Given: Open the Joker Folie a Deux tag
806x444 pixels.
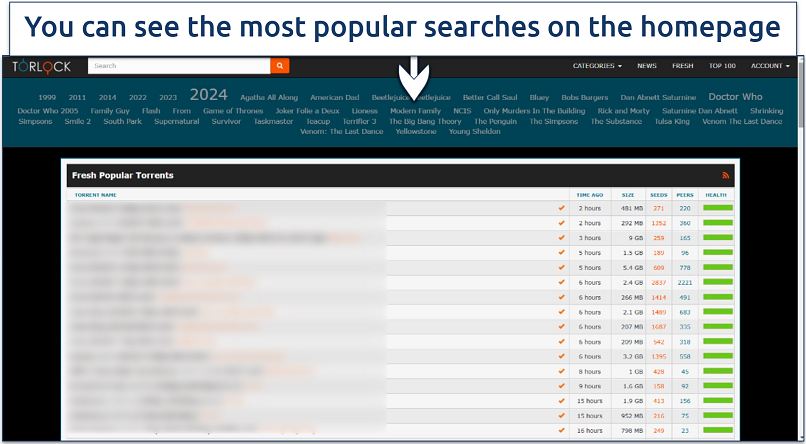Looking at the screenshot, I should click(307, 110).
